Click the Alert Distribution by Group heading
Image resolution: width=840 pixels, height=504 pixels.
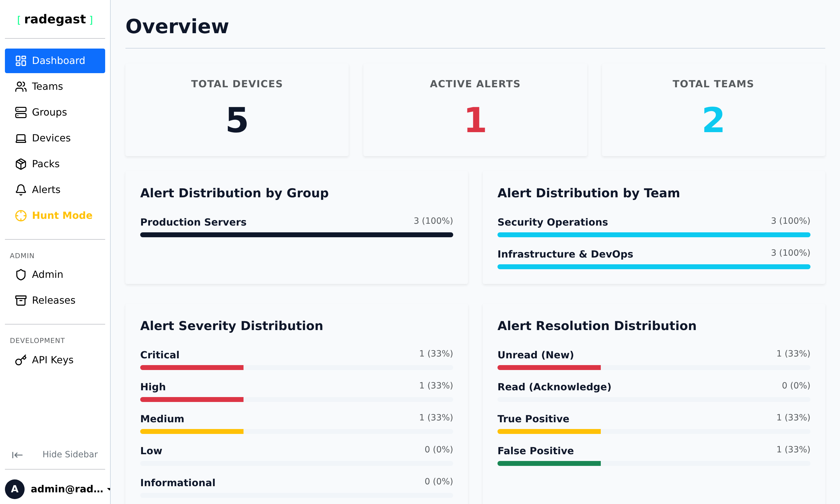tap(235, 193)
